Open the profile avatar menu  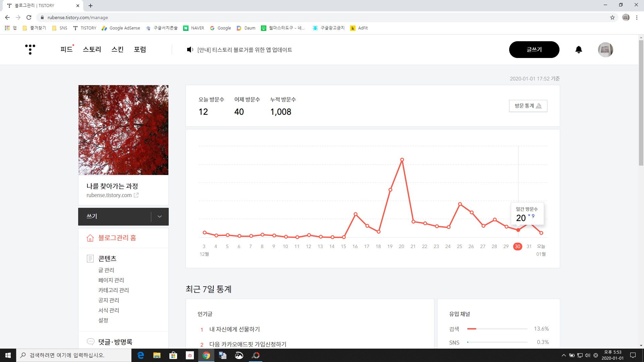(x=605, y=50)
